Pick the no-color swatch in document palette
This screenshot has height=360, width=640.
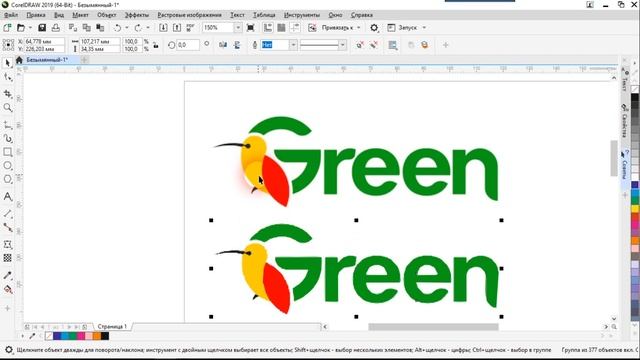(x=49, y=336)
